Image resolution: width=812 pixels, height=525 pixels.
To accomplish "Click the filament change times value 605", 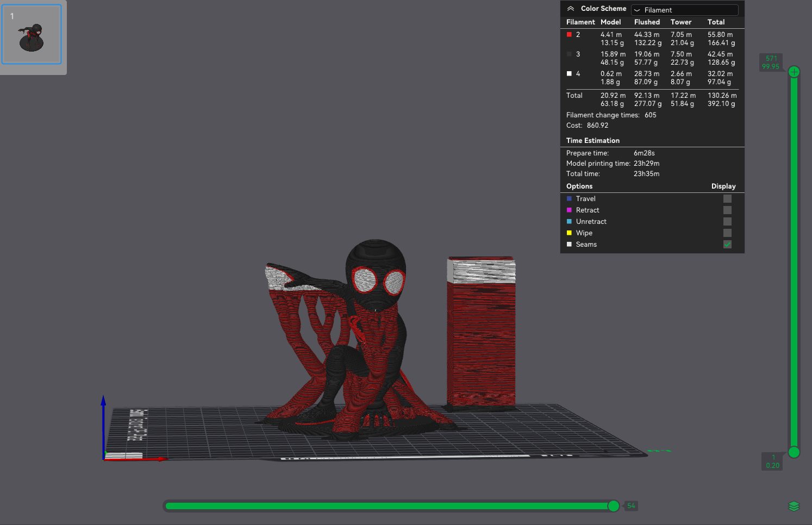I will click(650, 115).
